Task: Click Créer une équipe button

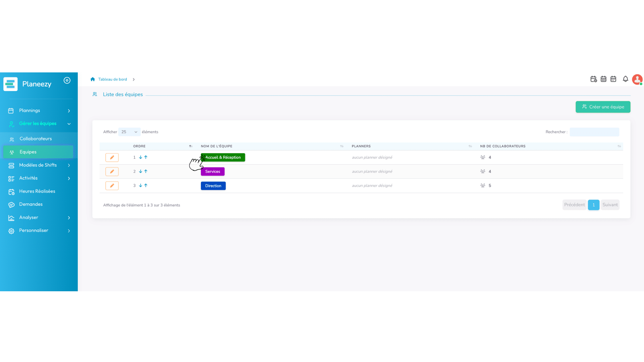Action: point(603,107)
